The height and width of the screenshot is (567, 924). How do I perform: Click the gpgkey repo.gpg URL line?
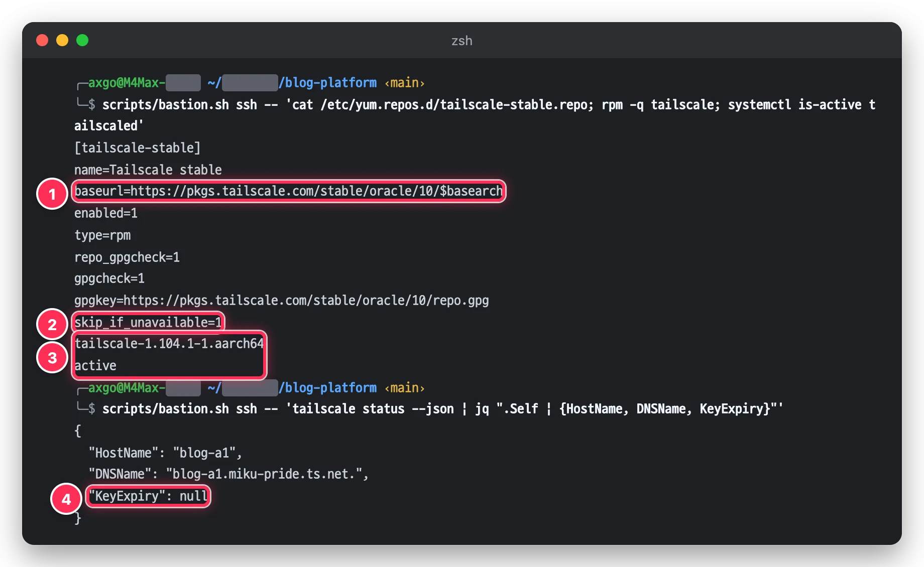click(x=282, y=301)
